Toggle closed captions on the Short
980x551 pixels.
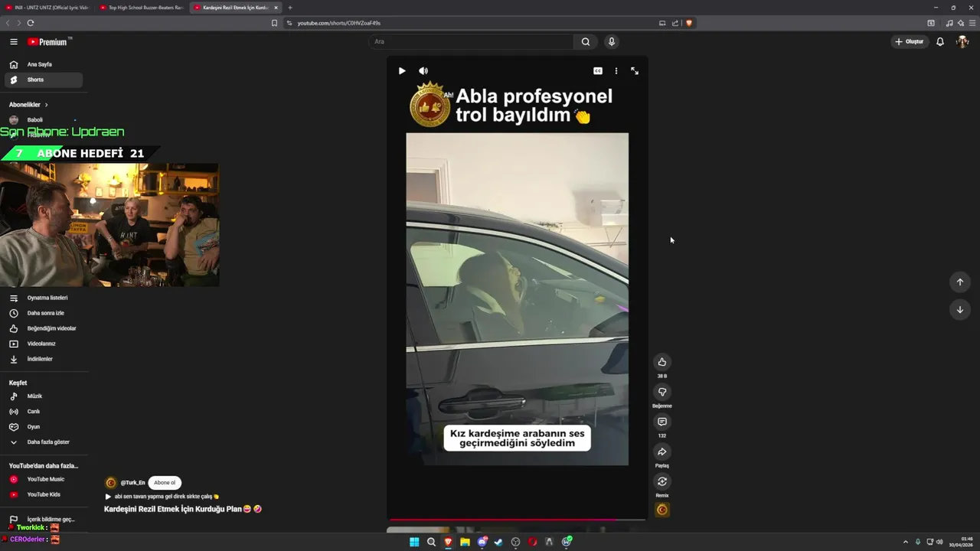(598, 70)
